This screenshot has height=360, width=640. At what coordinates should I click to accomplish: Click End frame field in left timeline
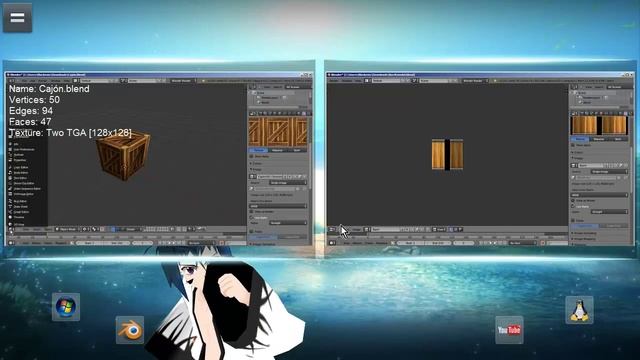(x=118, y=243)
